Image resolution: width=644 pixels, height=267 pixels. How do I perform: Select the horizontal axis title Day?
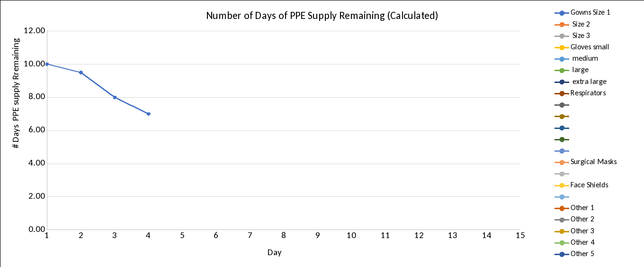point(274,252)
